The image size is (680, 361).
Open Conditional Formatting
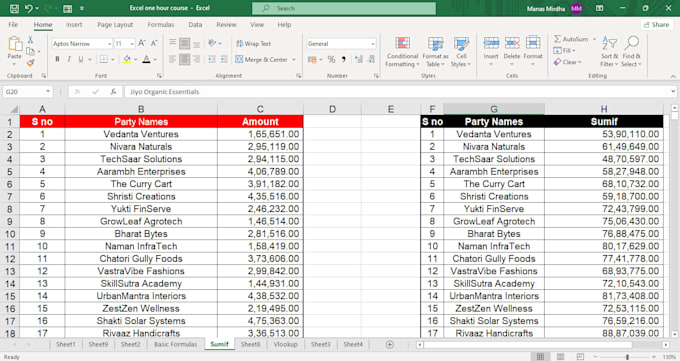point(402,51)
